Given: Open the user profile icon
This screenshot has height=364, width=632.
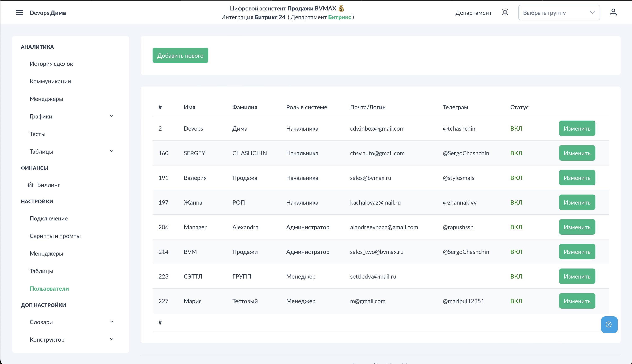Looking at the screenshot, I should coord(613,12).
